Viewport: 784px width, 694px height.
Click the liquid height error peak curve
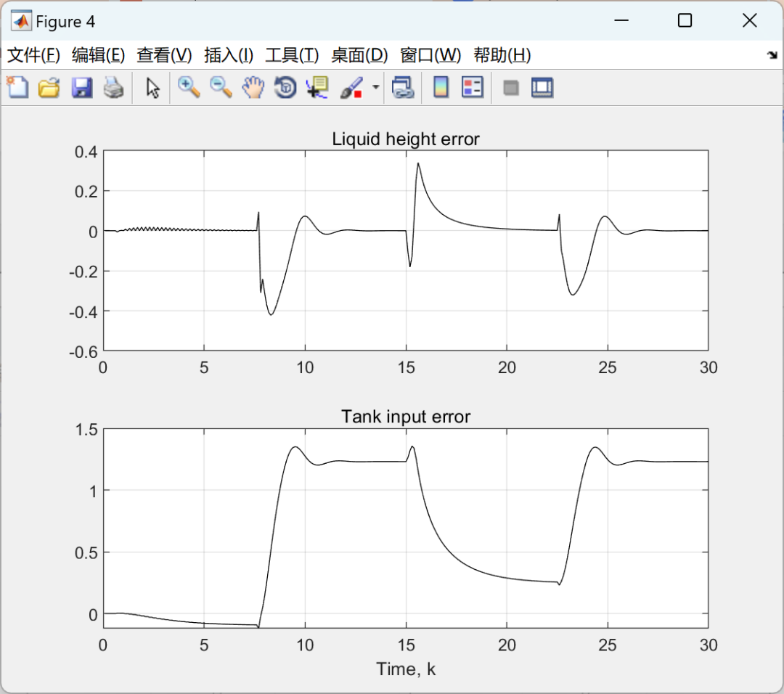tap(418, 164)
